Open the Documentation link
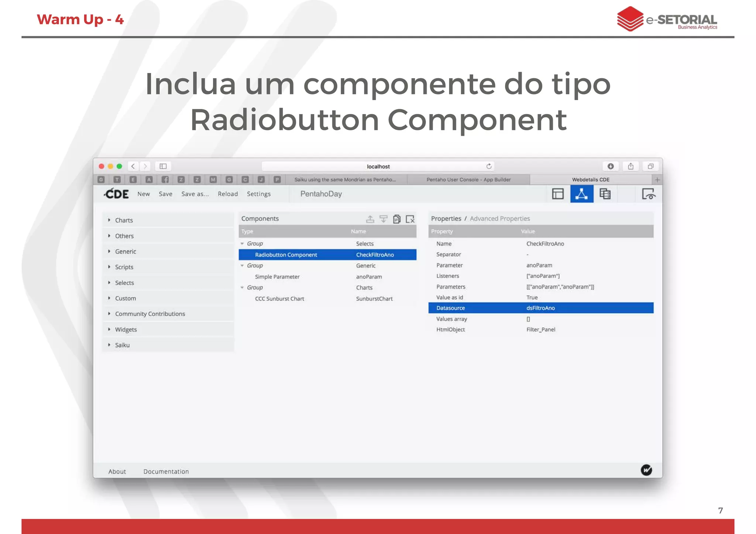Image resolution: width=756 pixels, height=534 pixels. [166, 471]
